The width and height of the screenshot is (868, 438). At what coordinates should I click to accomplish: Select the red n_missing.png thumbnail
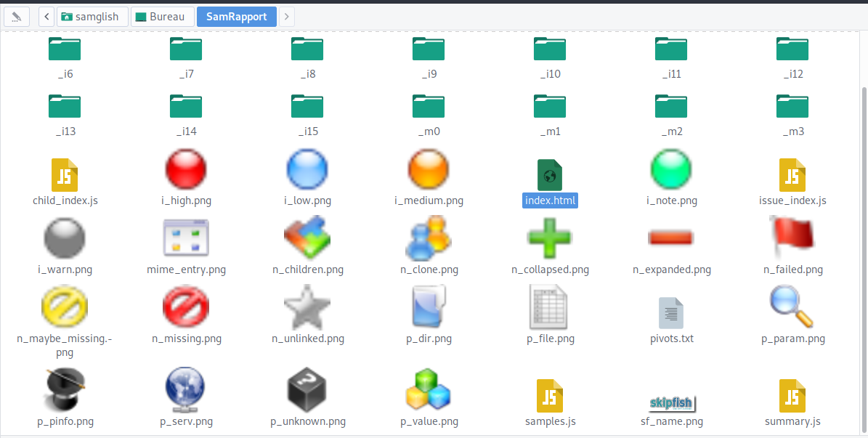click(x=186, y=307)
